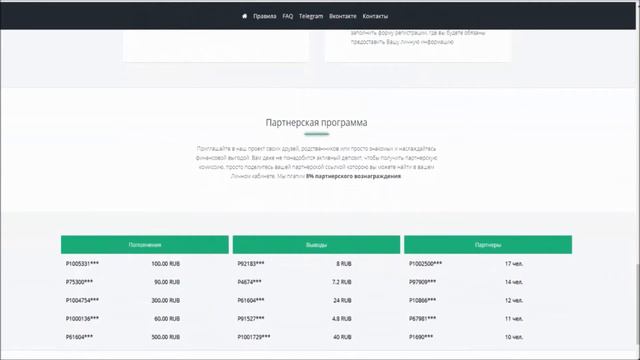Screen dimensions: 640x360
Task: Click the 14 чел. partner count
Action: [514, 282]
